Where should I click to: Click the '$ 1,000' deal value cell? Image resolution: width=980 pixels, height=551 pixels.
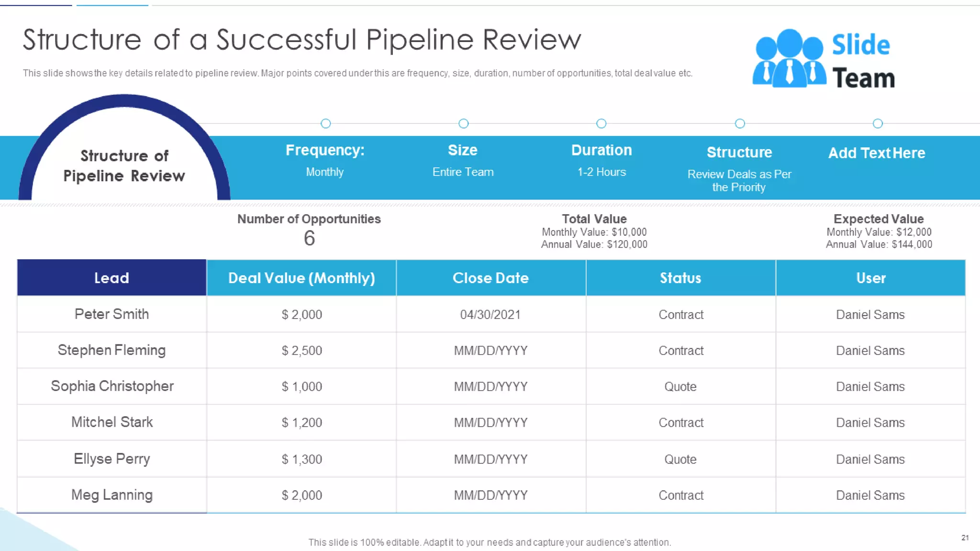click(301, 386)
